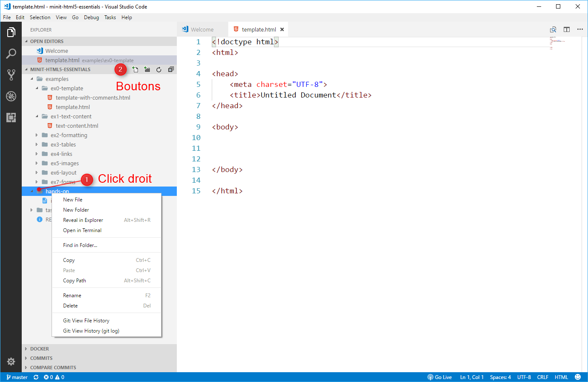Click the master branch indicator in status bar
Viewport: 588px width, 382px height.
click(x=17, y=377)
